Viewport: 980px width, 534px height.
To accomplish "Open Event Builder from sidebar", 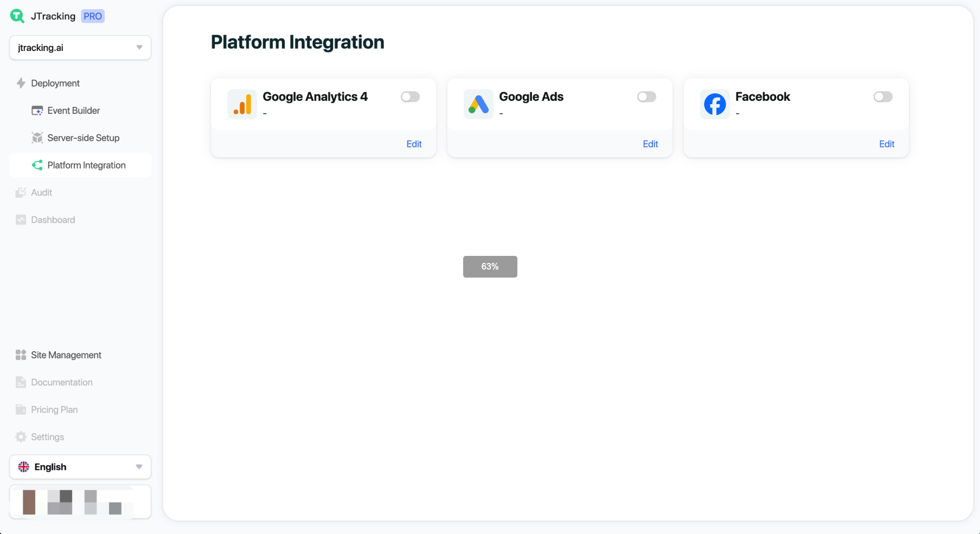I will click(x=73, y=111).
